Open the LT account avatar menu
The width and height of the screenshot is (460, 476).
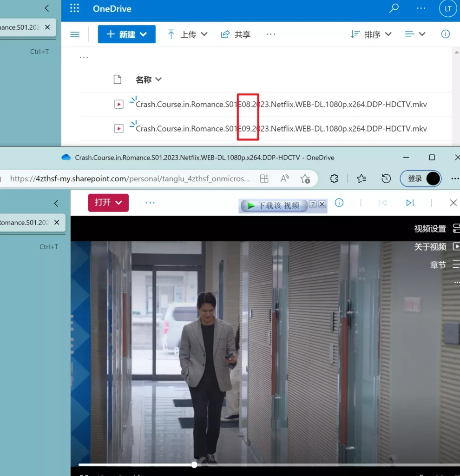coord(447,9)
